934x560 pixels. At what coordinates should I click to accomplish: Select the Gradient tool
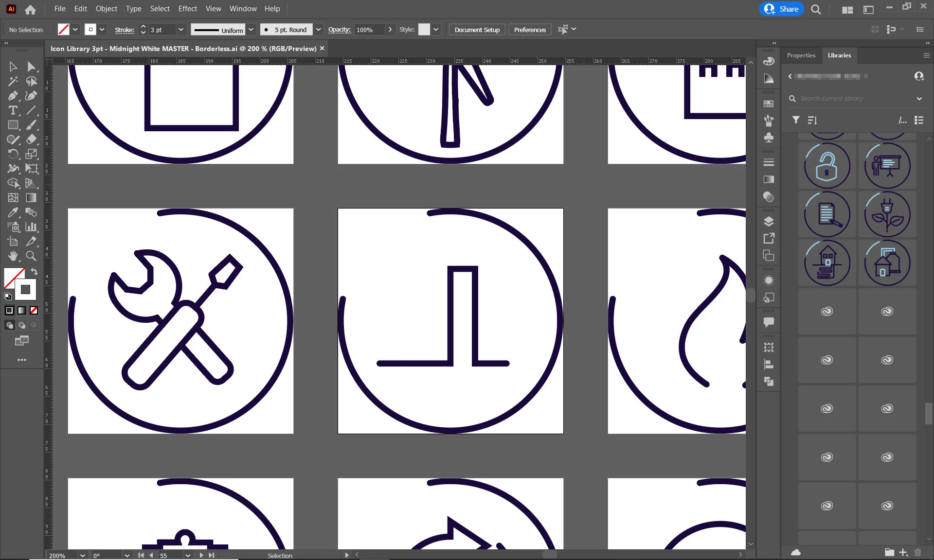pyautogui.click(x=31, y=198)
